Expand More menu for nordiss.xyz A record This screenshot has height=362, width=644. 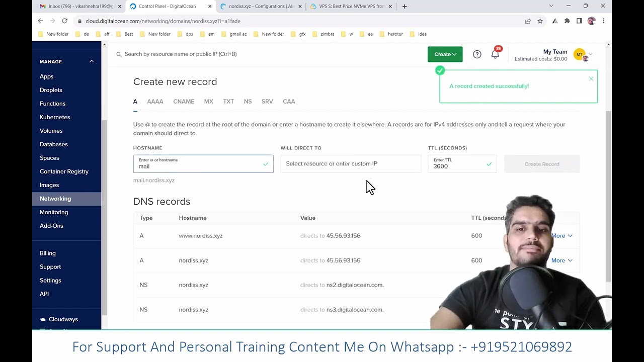(562, 260)
